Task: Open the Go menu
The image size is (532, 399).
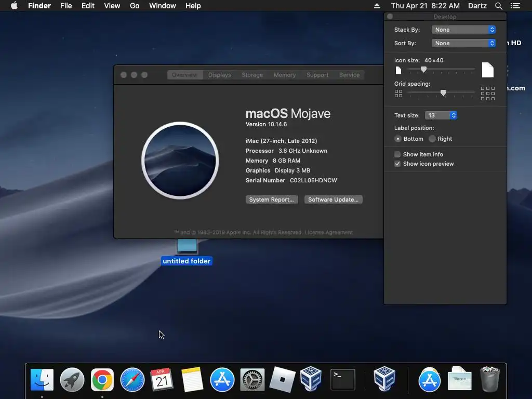Action: (135, 6)
